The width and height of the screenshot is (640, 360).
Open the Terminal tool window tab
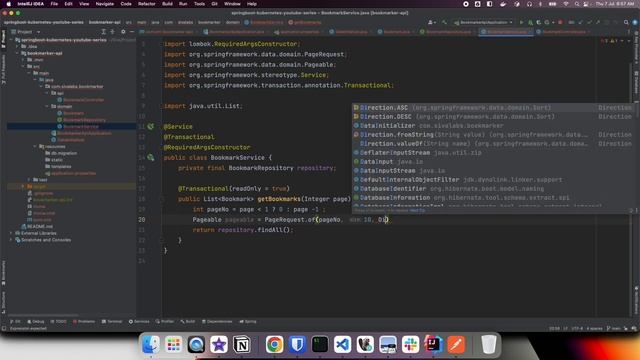pos(112,322)
